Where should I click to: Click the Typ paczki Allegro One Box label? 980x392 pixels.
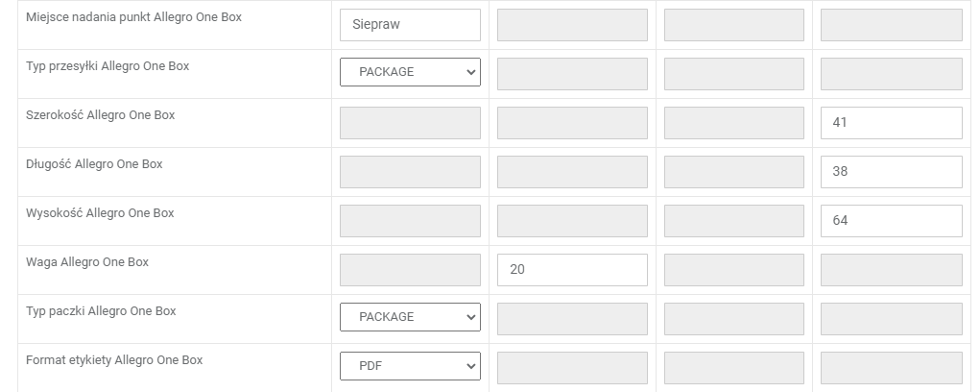click(x=101, y=311)
